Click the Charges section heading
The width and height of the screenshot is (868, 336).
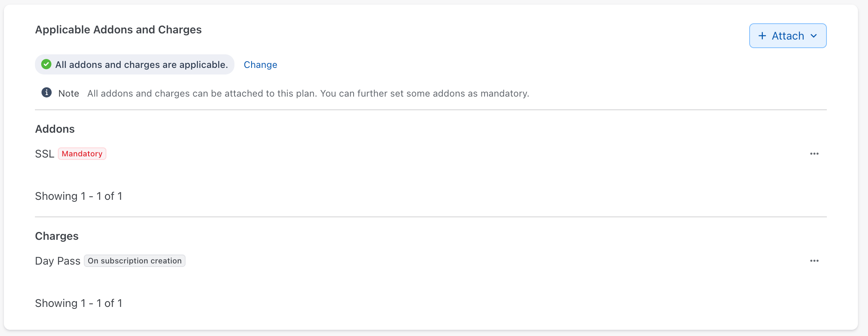(57, 236)
